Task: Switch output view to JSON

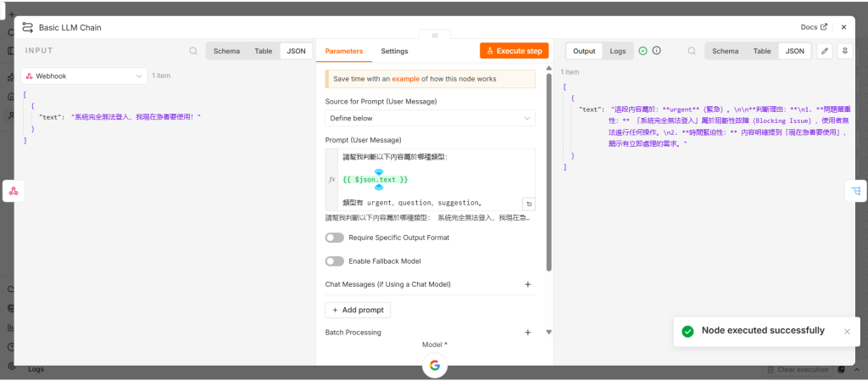Action: pyautogui.click(x=795, y=51)
